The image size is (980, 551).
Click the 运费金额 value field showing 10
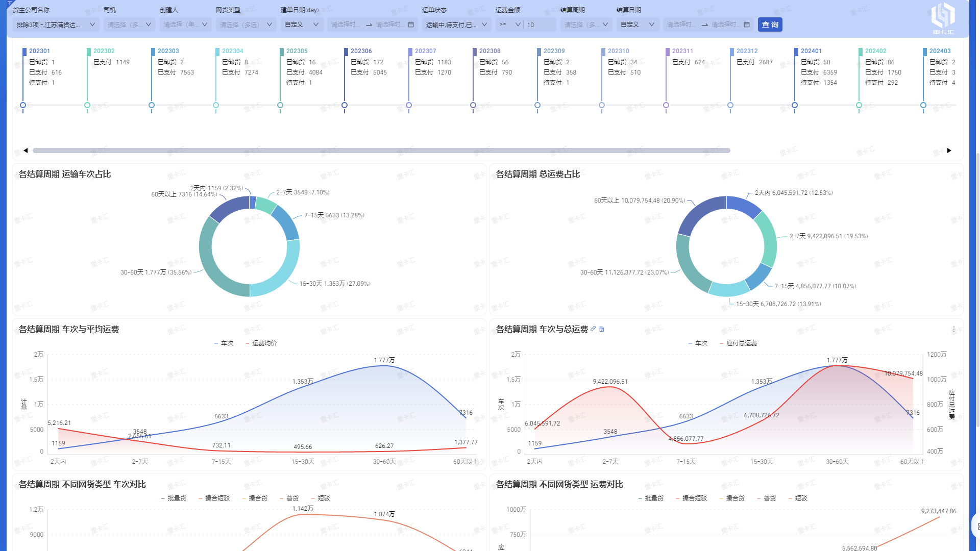540,24
